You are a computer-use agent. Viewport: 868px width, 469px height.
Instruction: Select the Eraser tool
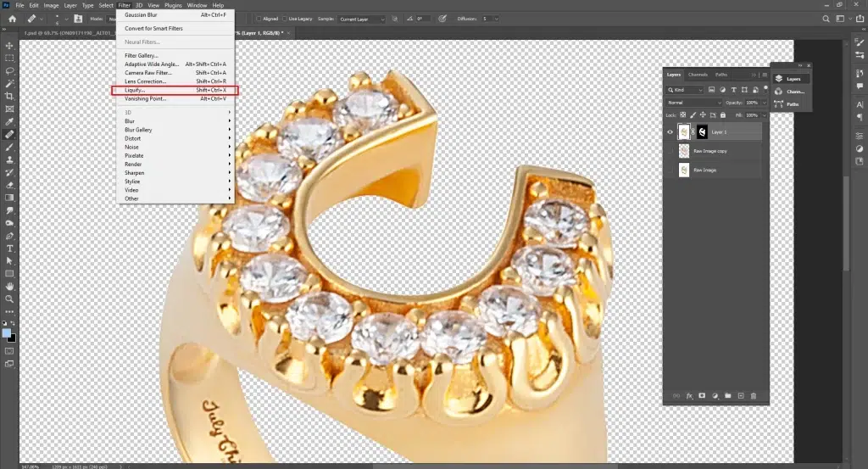[x=9, y=186]
